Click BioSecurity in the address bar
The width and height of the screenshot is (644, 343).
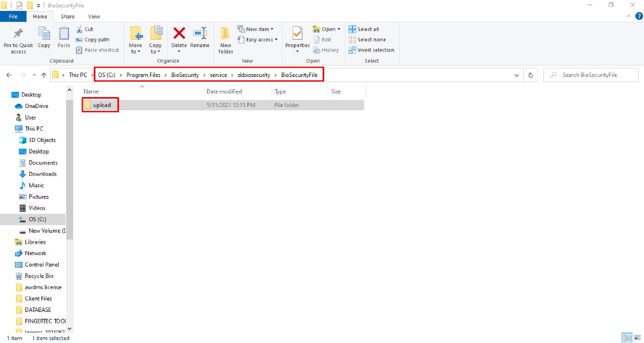pos(185,75)
